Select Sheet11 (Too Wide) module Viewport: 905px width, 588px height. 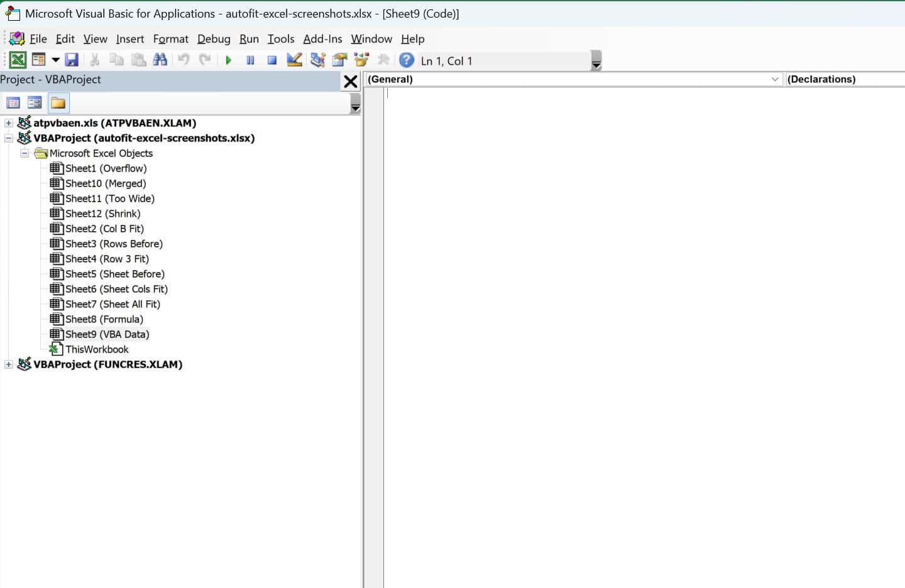click(110, 199)
